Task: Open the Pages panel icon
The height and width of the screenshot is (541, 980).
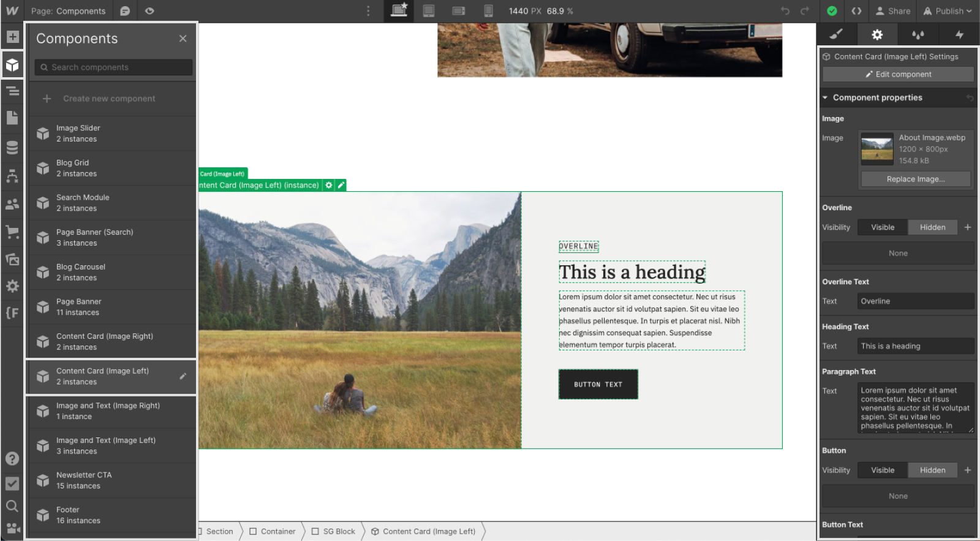Action: point(12,118)
